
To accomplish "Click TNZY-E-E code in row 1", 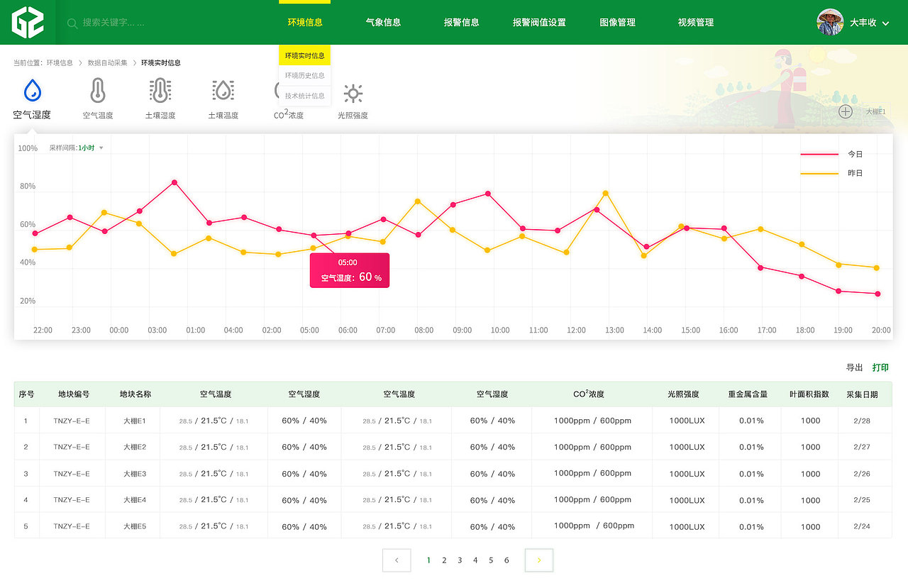I will (72, 421).
